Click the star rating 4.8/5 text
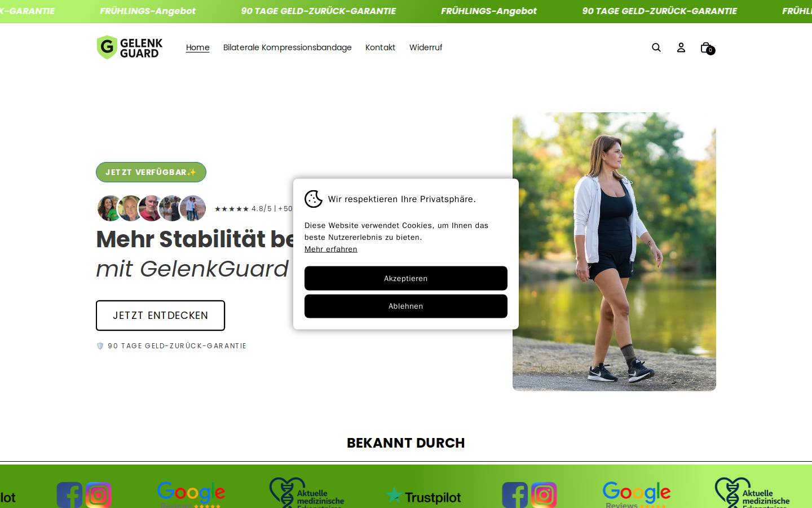 (x=254, y=208)
